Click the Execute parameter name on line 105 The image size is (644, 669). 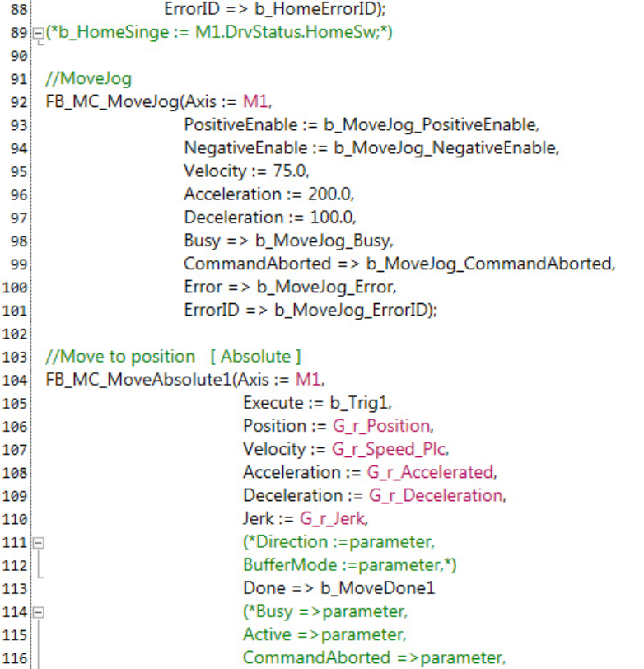pos(273,403)
